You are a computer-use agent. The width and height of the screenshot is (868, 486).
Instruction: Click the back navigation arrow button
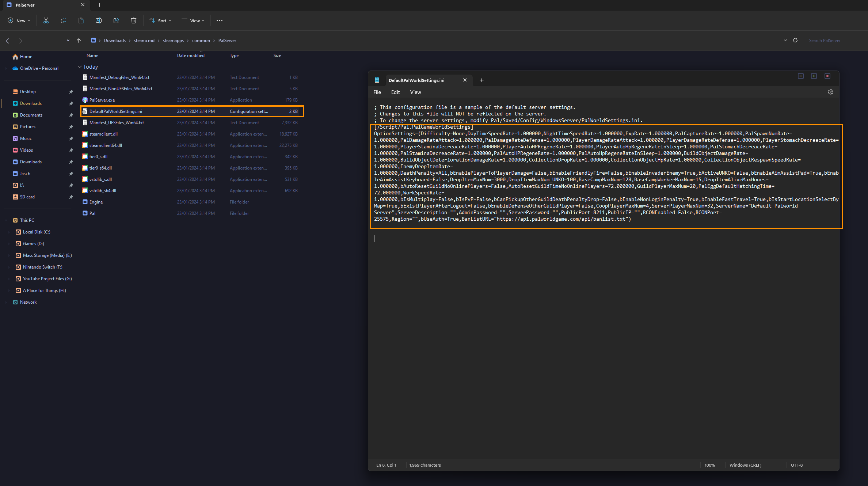7,41
